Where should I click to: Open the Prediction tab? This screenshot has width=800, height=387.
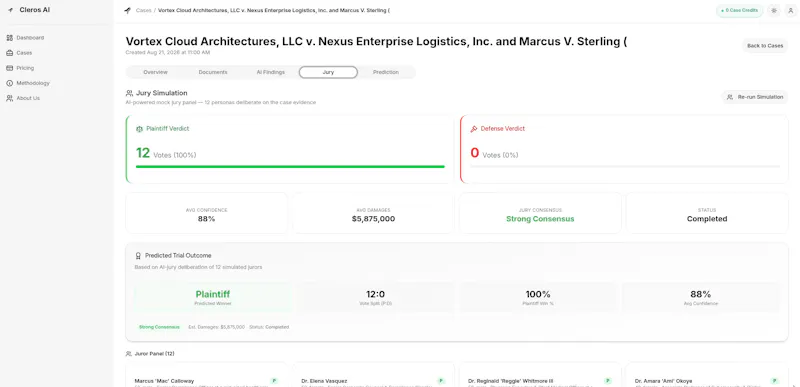[386, 72]
